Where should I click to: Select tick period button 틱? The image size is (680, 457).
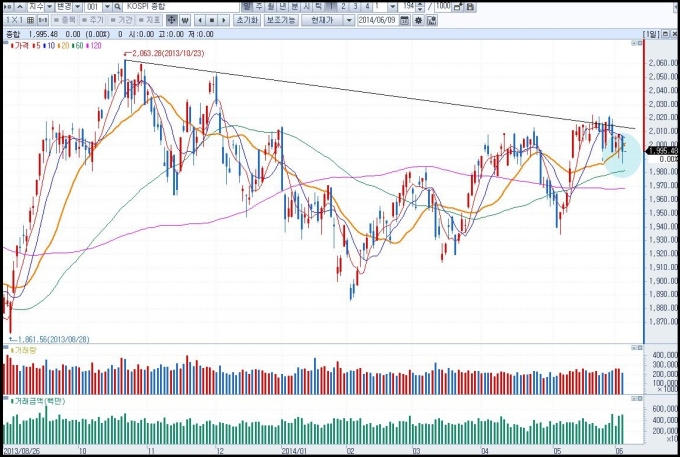click(x=318, y=7)
